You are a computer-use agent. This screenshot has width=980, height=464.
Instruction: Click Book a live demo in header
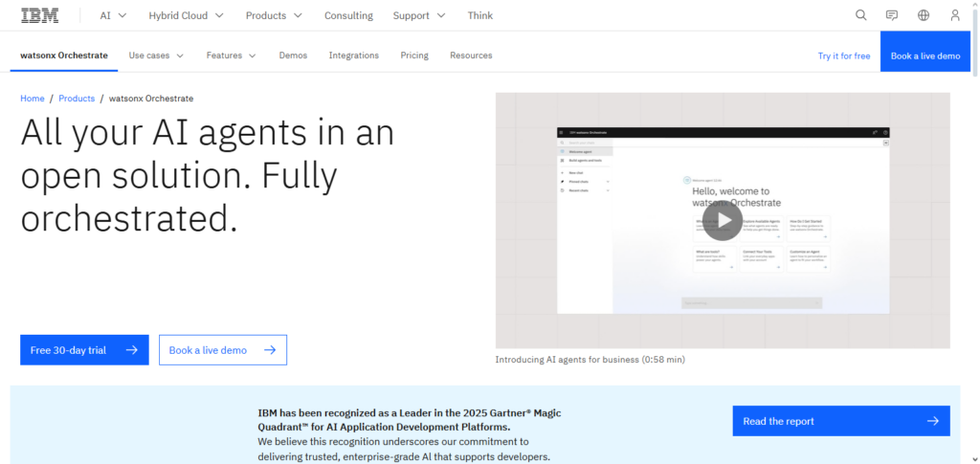(924, 55)
